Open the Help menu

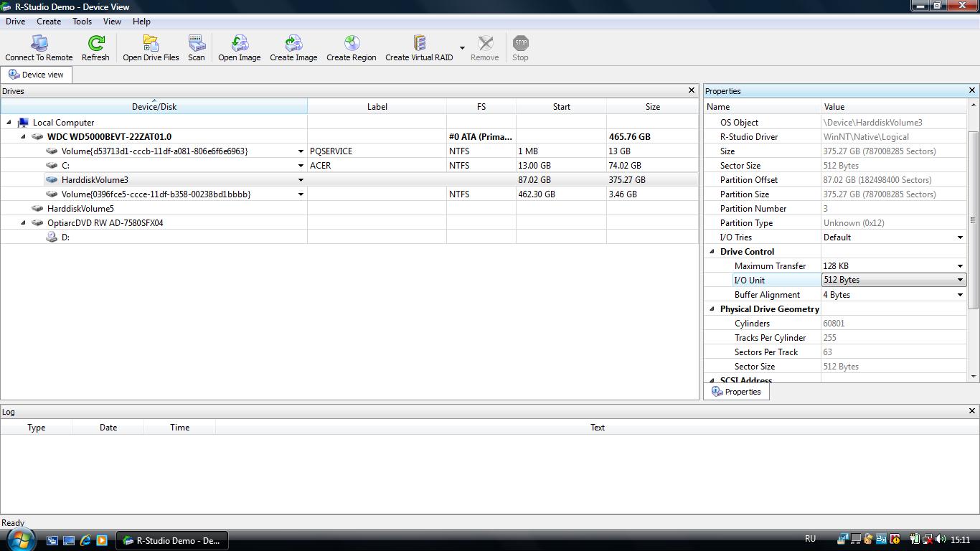(141, 22)
